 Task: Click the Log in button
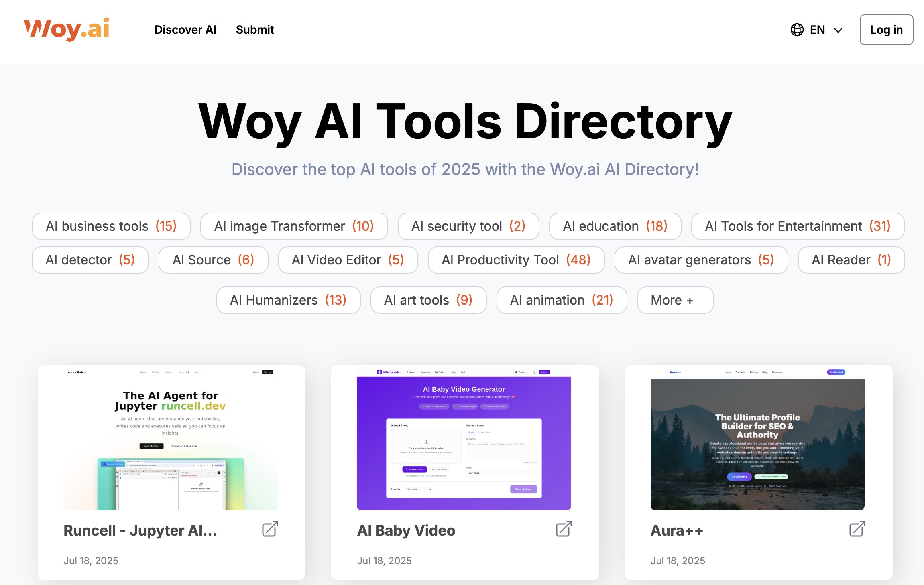click(886, 29)
